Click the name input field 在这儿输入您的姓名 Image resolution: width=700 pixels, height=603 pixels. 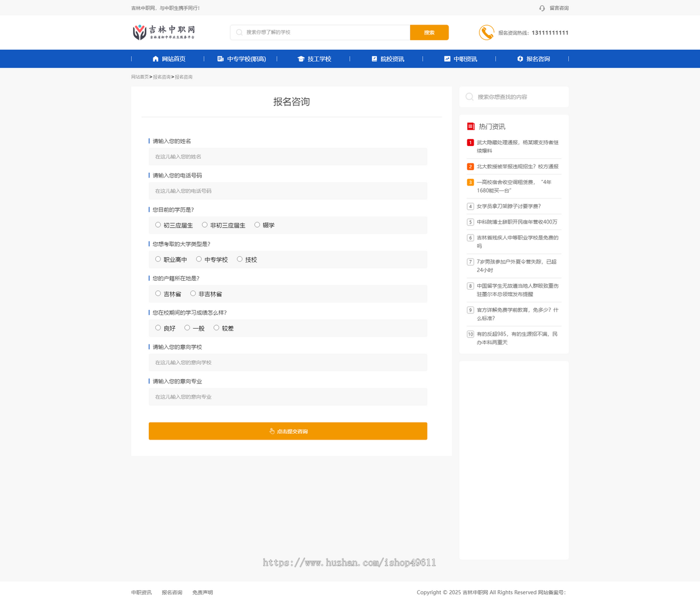point(288,156)
